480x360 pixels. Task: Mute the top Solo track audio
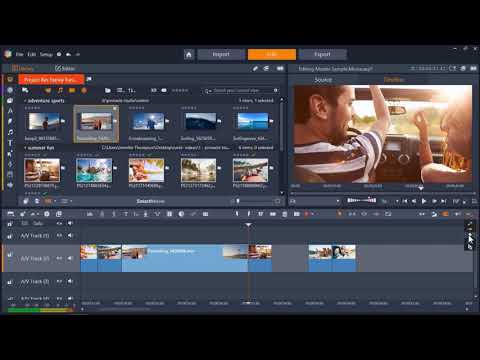tap(70, 223)
